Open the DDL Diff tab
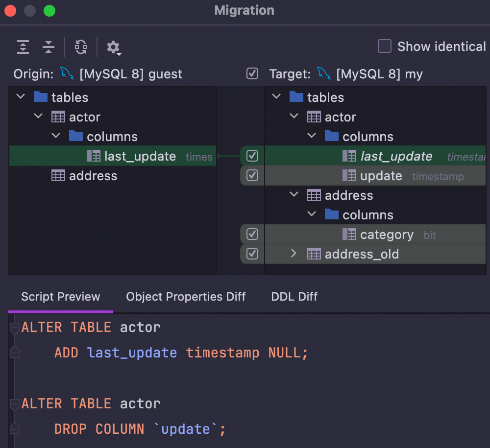Image resolution: width=490 pixels, height=448 pixels. pos(294,296)
